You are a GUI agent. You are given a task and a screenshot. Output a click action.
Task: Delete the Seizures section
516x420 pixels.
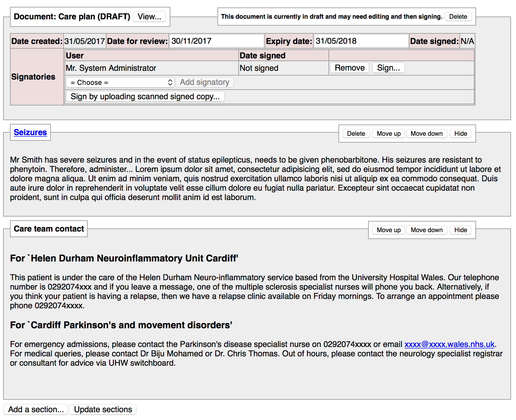point(356,134)
